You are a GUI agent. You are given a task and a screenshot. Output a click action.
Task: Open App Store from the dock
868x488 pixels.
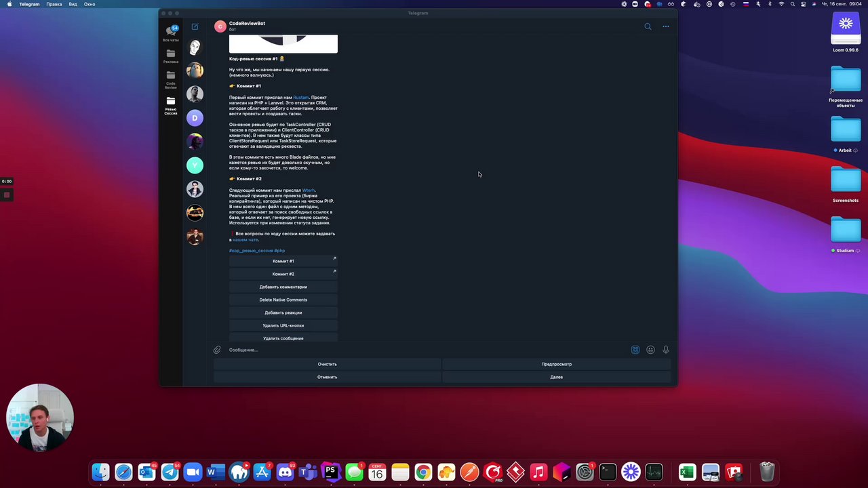[x=262, y=472]
